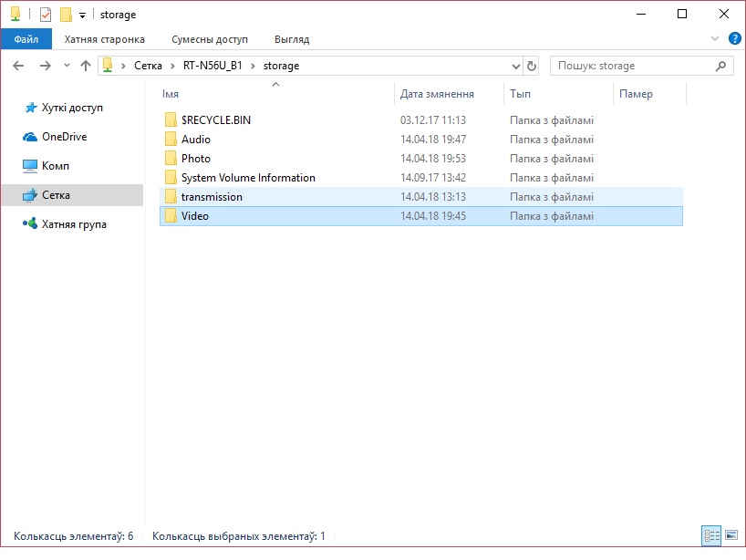Click the Properties icon in quick access toolbar
Screen dimensions: 746x560
46,15
